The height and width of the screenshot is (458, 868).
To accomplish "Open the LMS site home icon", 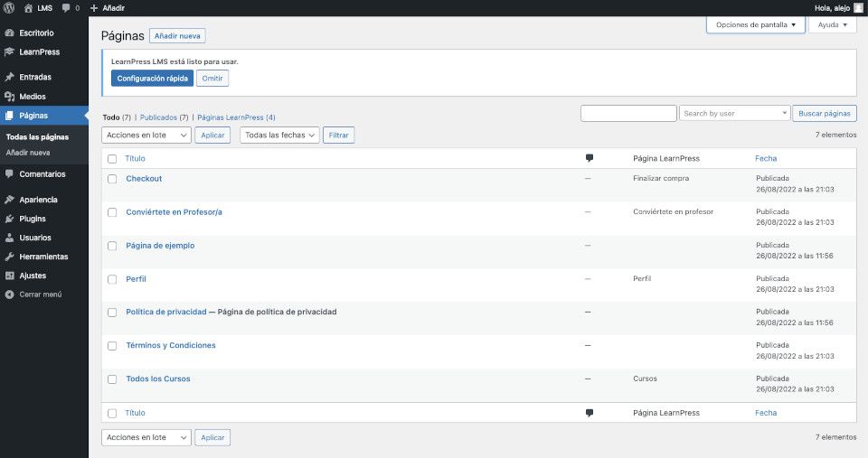I will 28,8.
